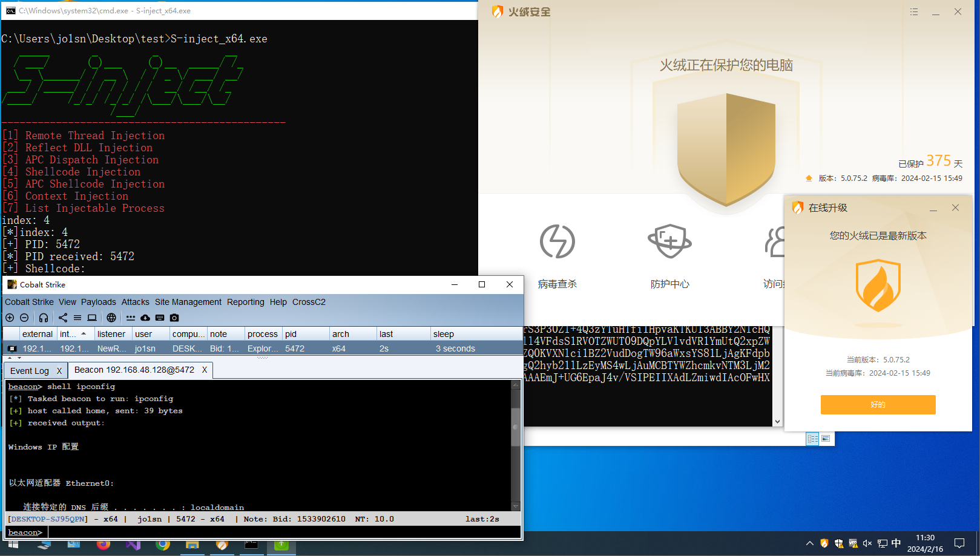The image size is (980, 556).
Task: Switch to target table laptop icon
Action: pyautogui.click(x=92, y=318)
